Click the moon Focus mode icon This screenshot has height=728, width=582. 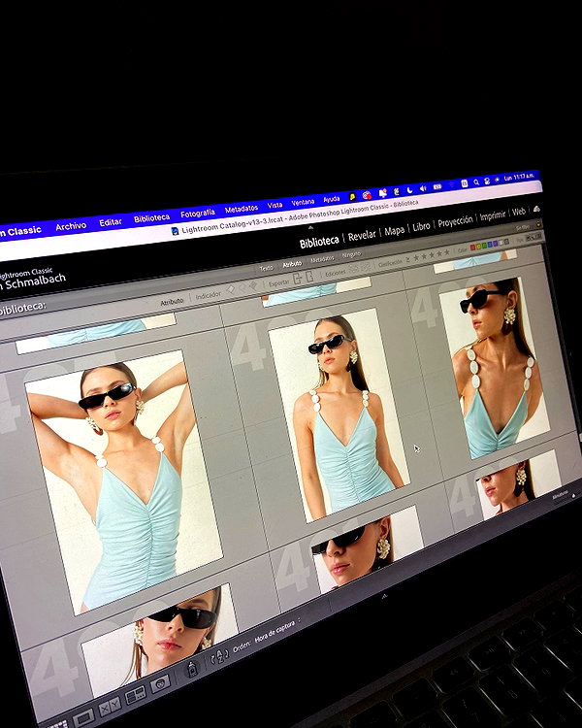[409, 190]
